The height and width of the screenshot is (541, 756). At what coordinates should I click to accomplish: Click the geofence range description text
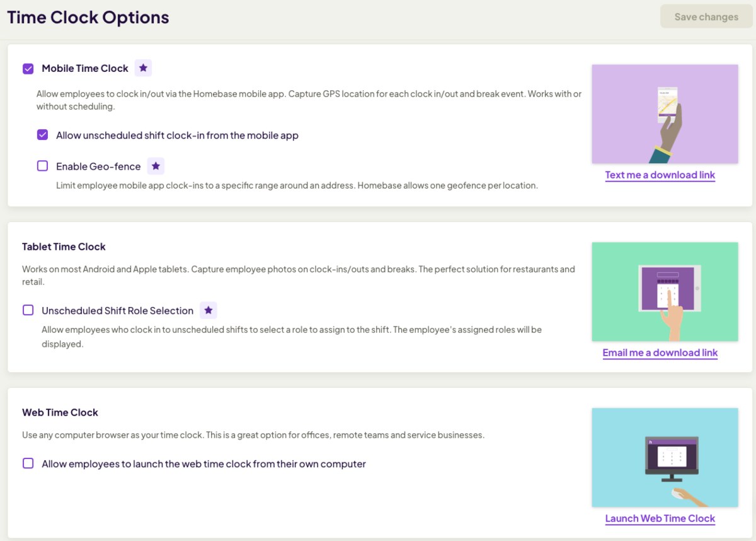tap(297, 185)
